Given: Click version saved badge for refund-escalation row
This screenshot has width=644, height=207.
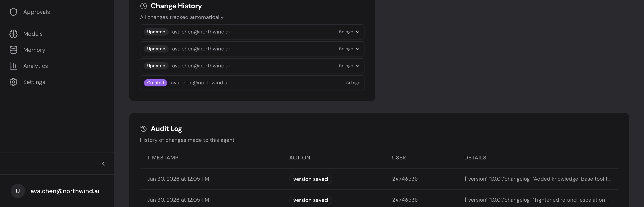Looking at the screenshot, I should (x=311, y=200).
